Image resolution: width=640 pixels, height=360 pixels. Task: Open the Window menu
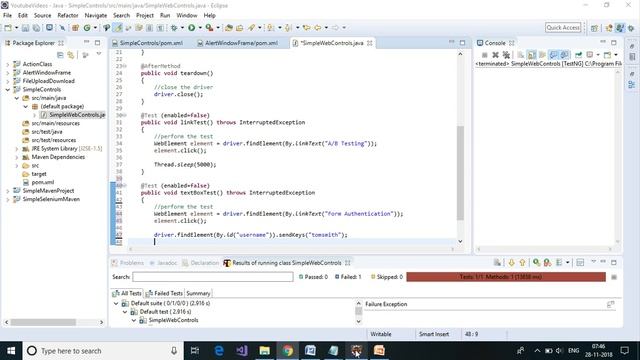[187, 15]
